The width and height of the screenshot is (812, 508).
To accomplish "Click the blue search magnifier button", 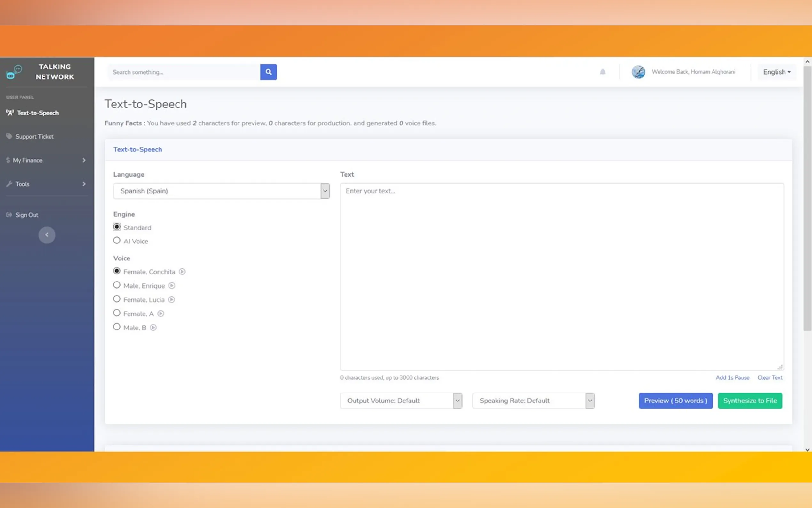I will pyautogui.click(x=268, y=72).
